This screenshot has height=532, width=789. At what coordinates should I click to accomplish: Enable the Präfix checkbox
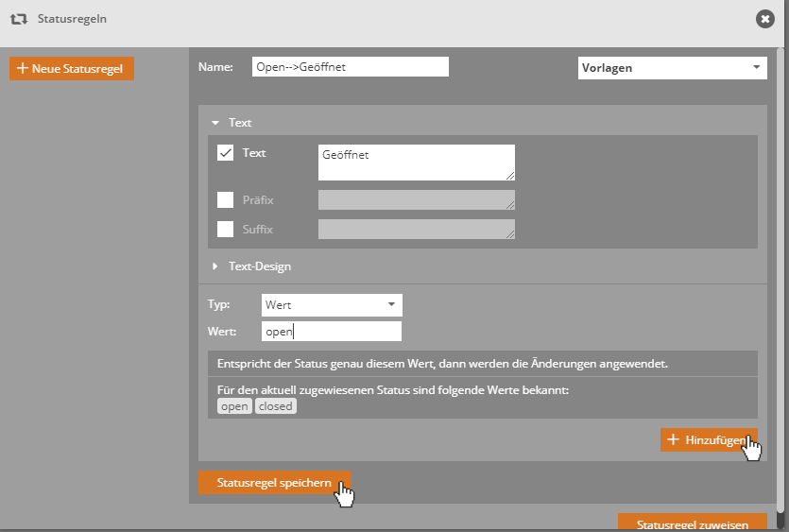pos(226,200)
